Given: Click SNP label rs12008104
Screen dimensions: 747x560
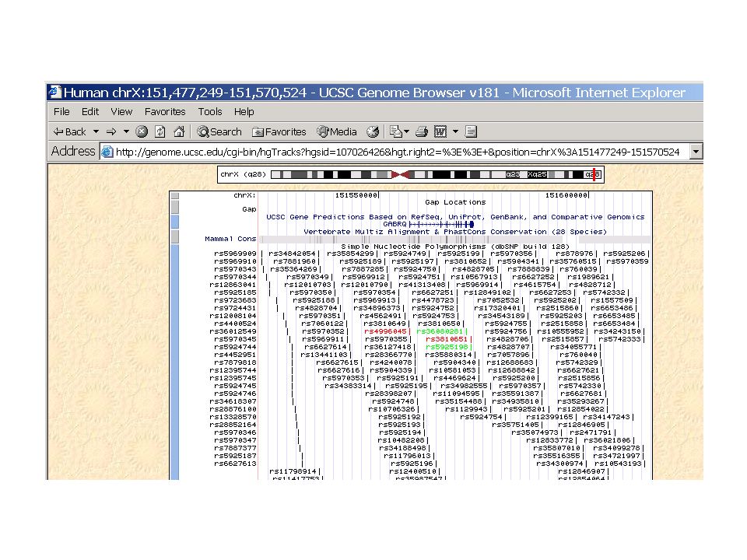Looking at the screenshot, I should click(x=233, y=316).
